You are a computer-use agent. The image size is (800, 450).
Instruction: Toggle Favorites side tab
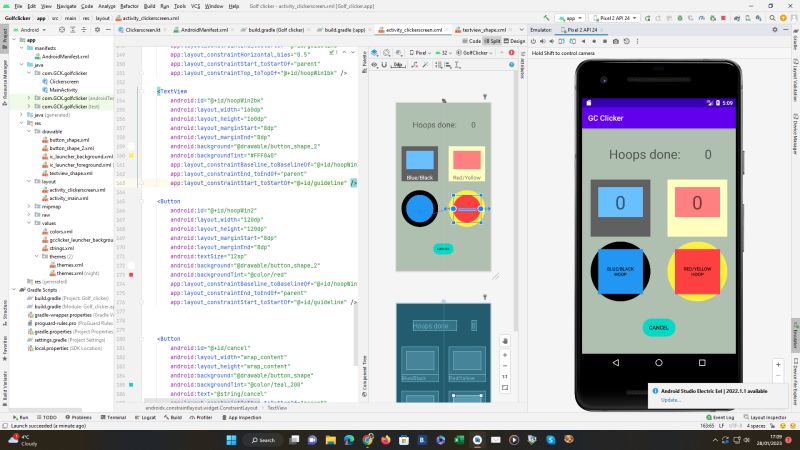point(5,348)
